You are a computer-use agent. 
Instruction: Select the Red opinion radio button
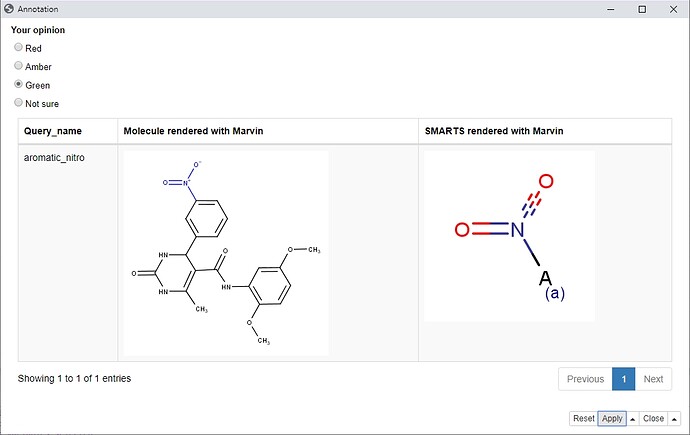(x=18, y=47)
